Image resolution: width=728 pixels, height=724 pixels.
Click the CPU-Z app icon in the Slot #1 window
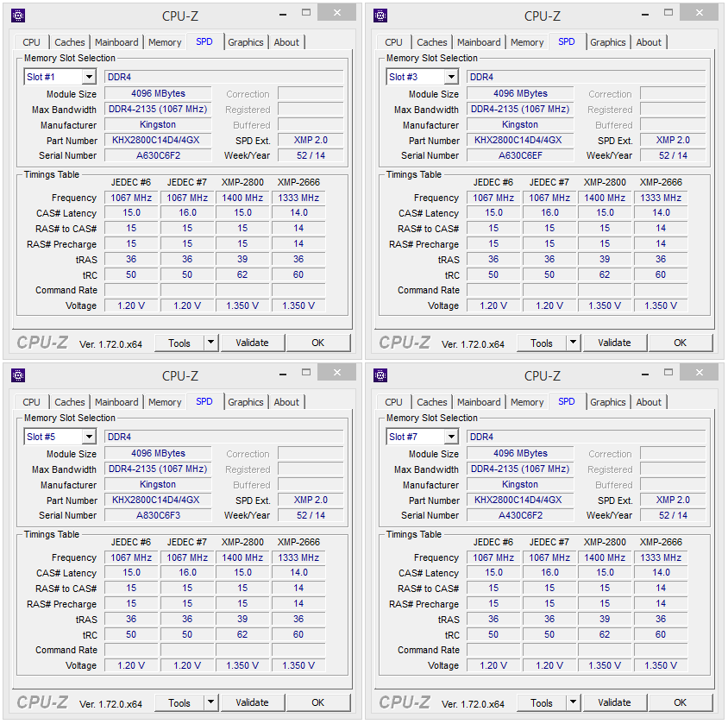pyautogui.click(x=18, y=16)
